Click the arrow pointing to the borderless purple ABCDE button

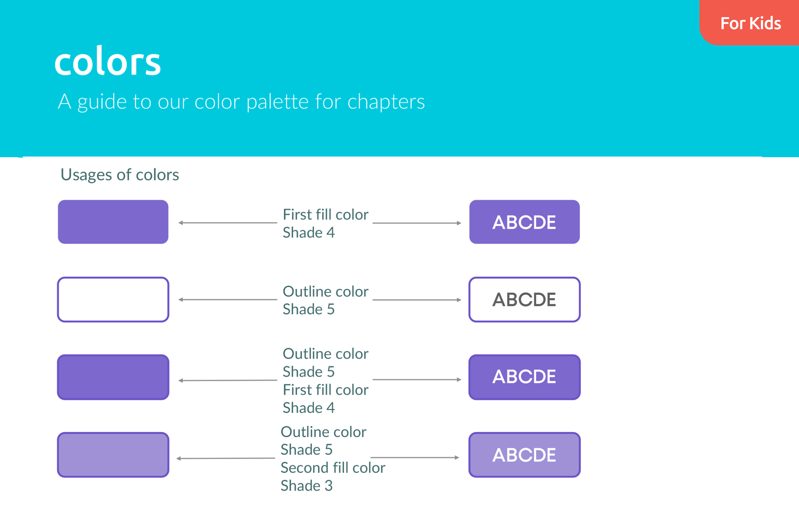pos(417,223)
